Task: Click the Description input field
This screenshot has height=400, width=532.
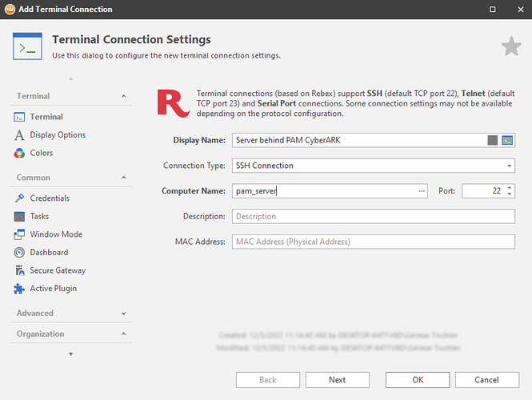Action: (x=374, y=216)
